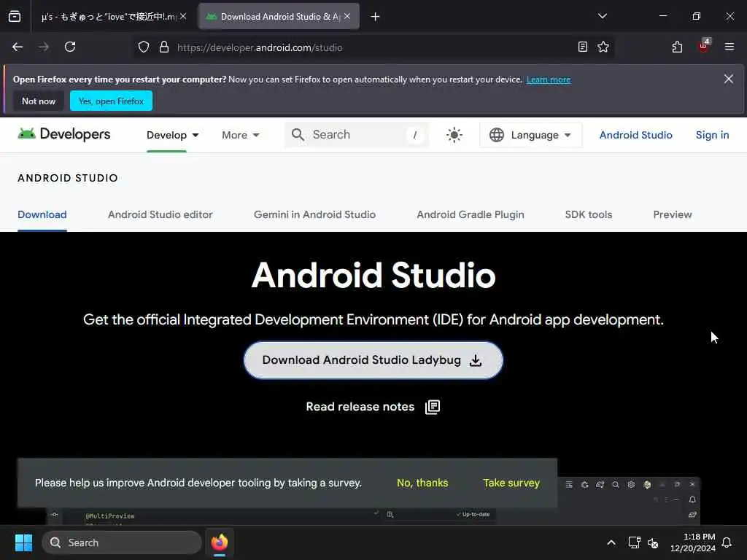Click the Android Developers logo
Image resolution: width=747 pixels, height=560 pixels.
[x=64, y=134]
